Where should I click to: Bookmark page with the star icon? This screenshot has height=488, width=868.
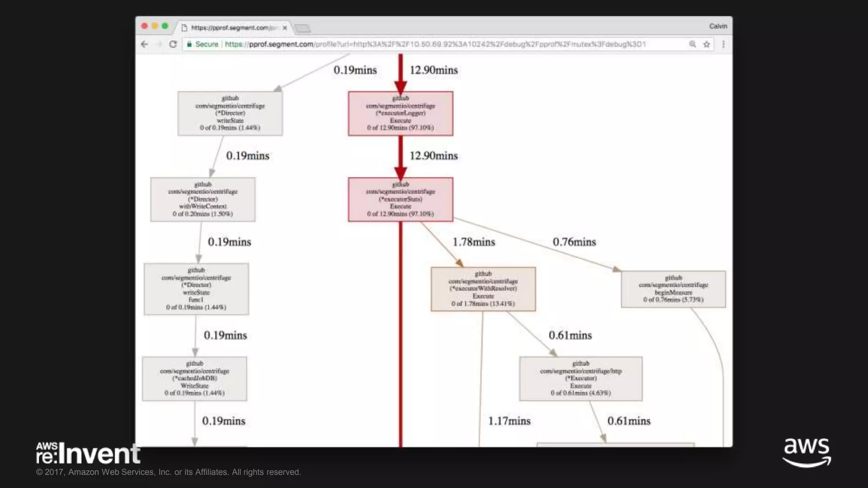(707, 44)
